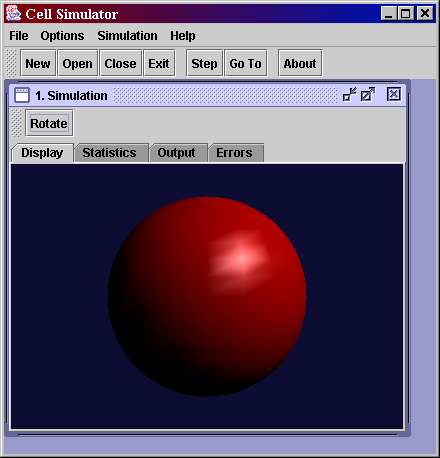Image resolution: width=440 pixels, height=458 pixels.
Task: Switch to the Statistics tab
Action: coord(109,153)
